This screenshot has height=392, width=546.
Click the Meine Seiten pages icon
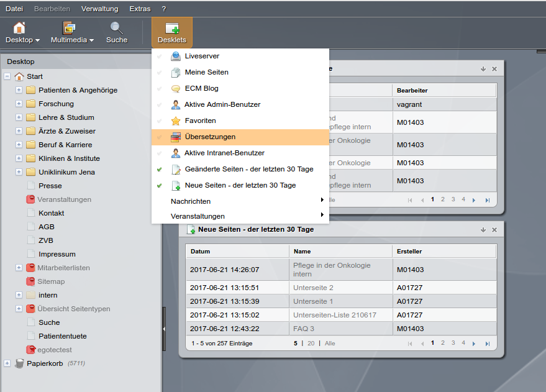pos(176,73)
